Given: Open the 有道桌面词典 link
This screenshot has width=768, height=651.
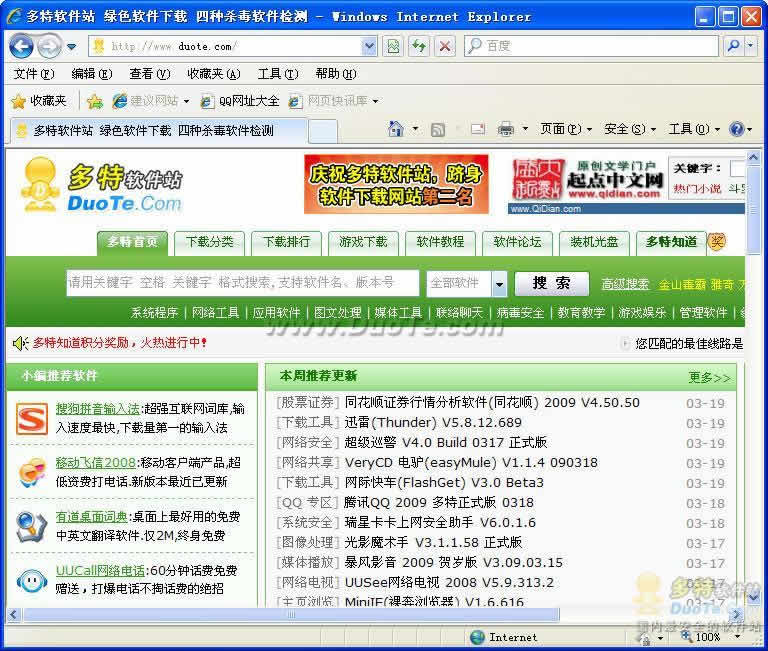Looking at the screenshot, I should [x=92, y=516].
